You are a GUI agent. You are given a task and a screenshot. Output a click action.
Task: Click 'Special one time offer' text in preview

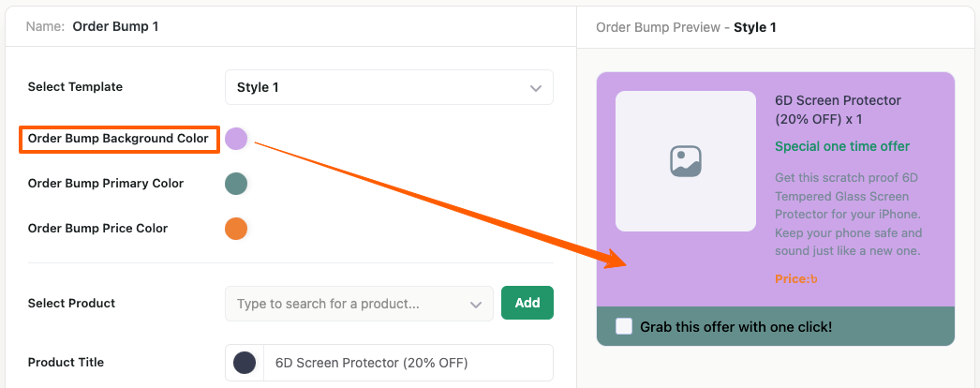click(x=842, y=146)
